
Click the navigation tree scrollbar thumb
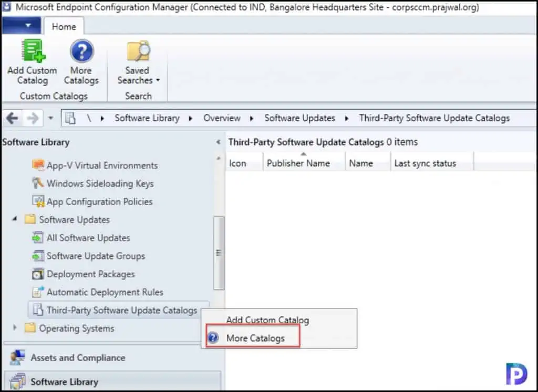(219, 253)
